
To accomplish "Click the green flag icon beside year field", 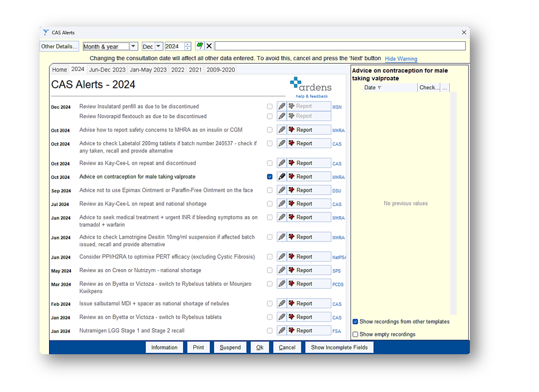I will coord(199,46).
